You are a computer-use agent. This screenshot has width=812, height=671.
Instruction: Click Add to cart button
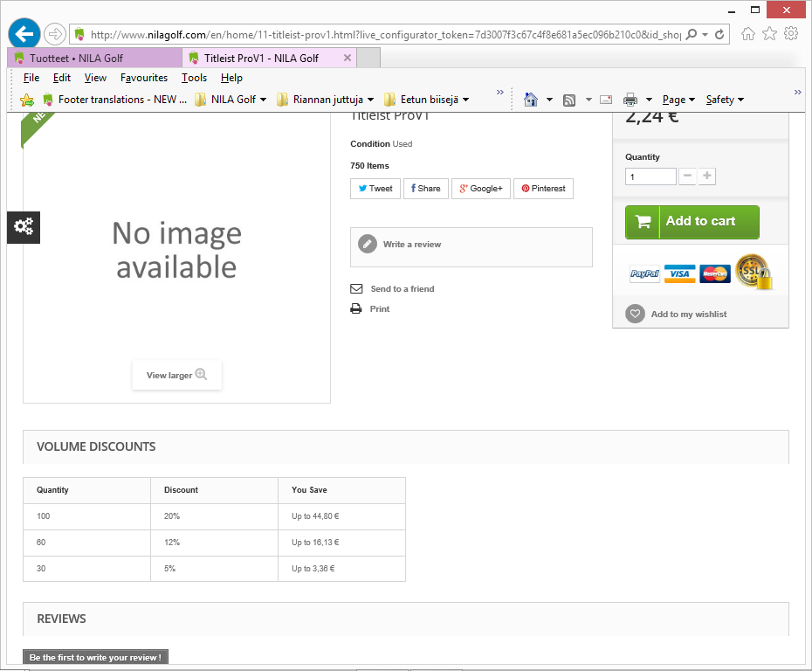tap(692, 222)
